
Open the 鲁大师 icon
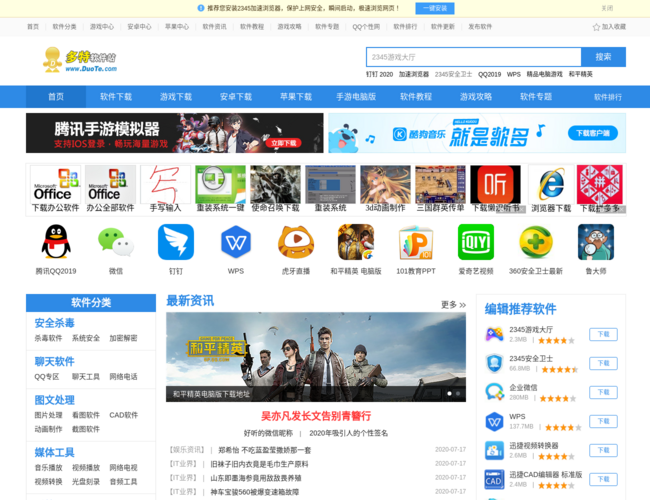(596, 242)
